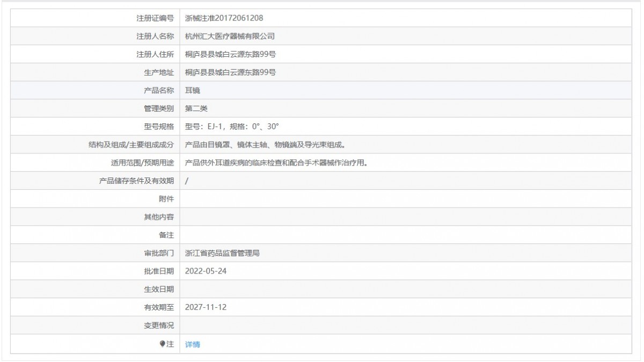
Task: Click the slash value in 产品储存条件及有效期 row
Action: pyautogui.click(x=186, y=181)
